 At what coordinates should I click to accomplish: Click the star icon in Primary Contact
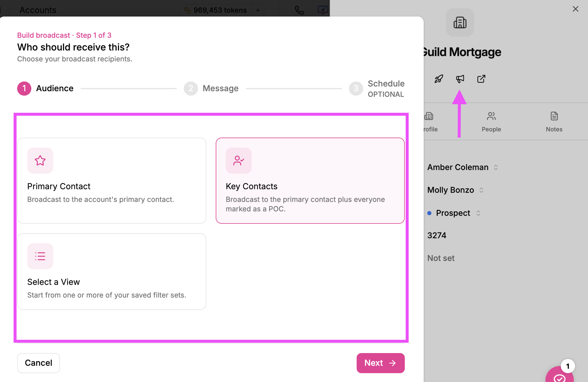tap(40, 161)
